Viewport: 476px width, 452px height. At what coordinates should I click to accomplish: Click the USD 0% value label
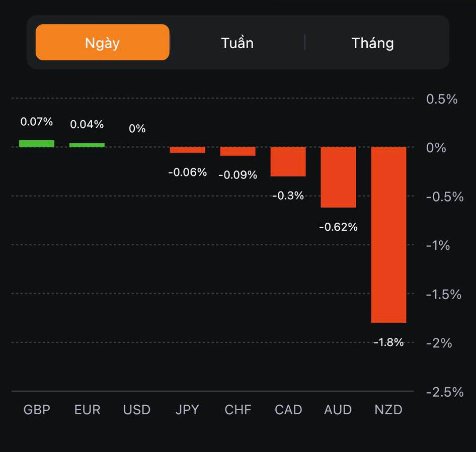(137, 129)
